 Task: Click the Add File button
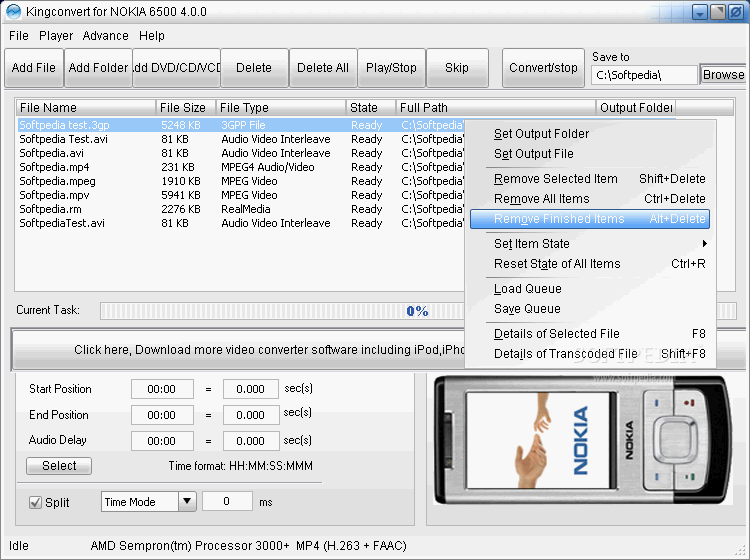(x=33, y=68)
